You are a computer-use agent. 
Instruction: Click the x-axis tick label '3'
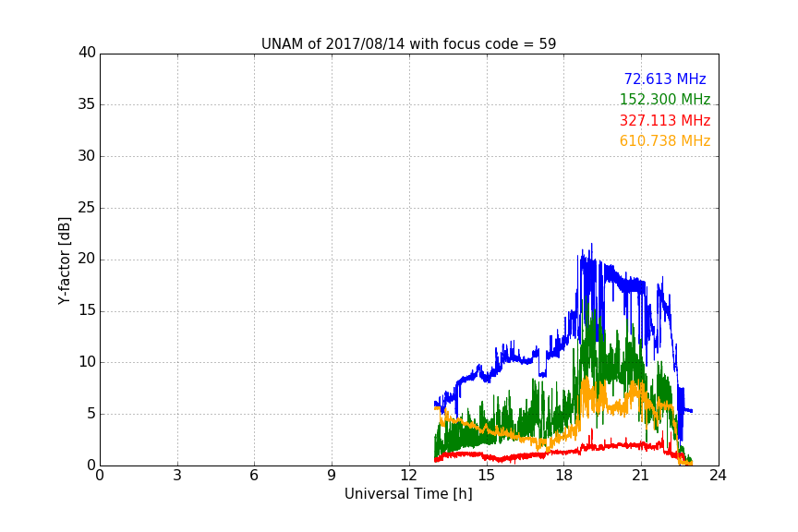(177, 476)
